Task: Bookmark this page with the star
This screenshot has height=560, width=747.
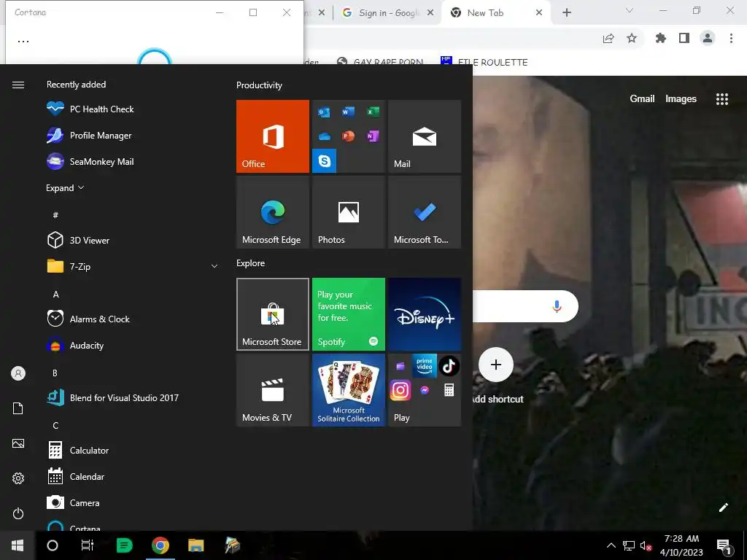Action: coord(632,38)
